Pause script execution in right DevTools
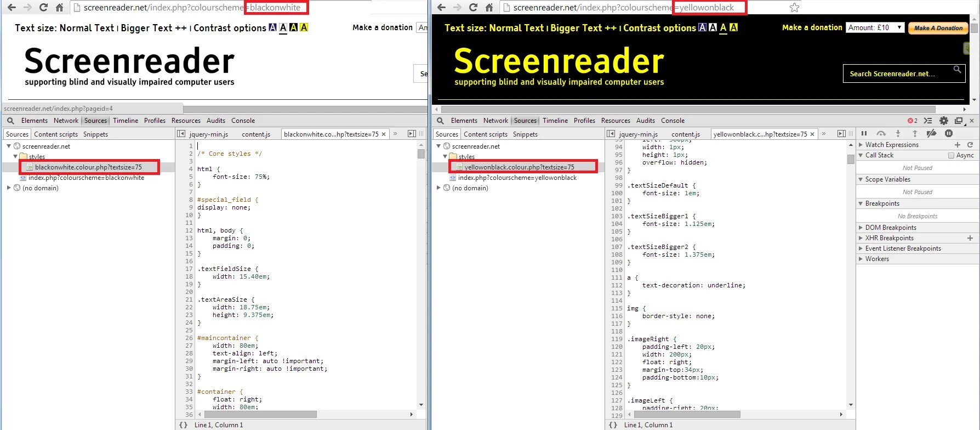The image size is (980, 430). (x=864, y=133)
